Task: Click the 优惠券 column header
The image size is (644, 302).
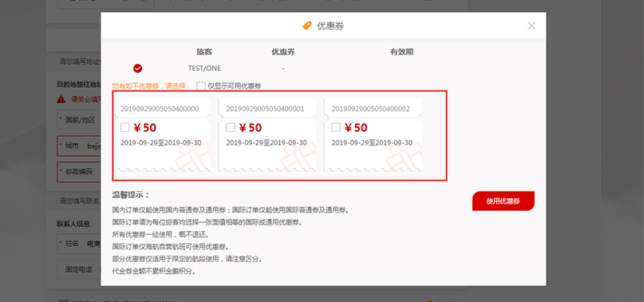Action: point(283,52)
